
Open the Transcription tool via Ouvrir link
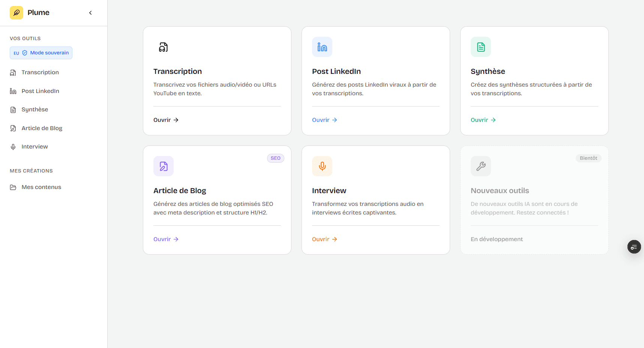[165, 120]
